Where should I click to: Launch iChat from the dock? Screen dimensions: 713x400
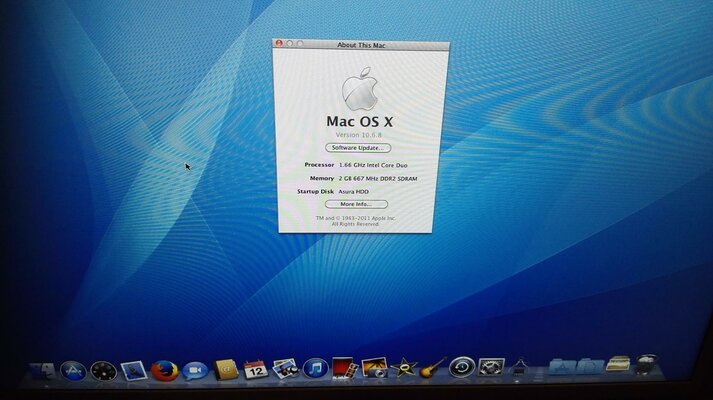[195, 371]
